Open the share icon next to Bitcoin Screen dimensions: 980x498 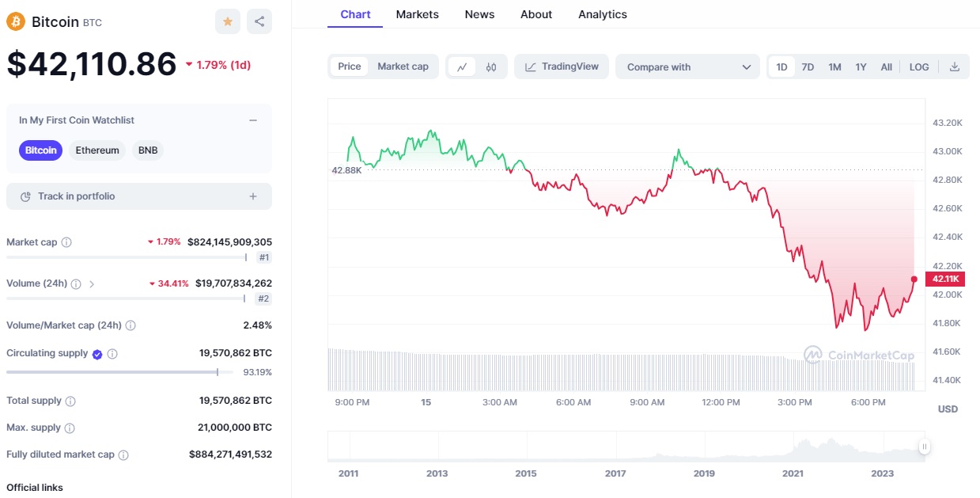[259, 21]
